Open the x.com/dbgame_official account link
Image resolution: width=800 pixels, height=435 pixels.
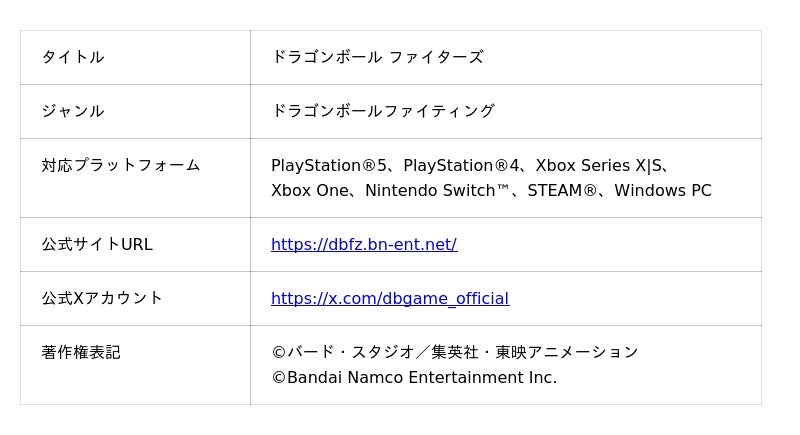click(389, 298)
